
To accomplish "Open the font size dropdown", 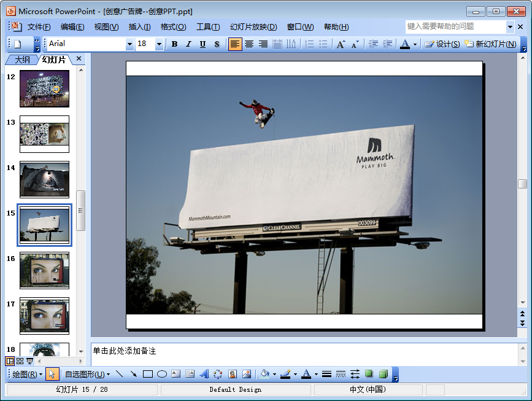I will (x=160, y=44).
